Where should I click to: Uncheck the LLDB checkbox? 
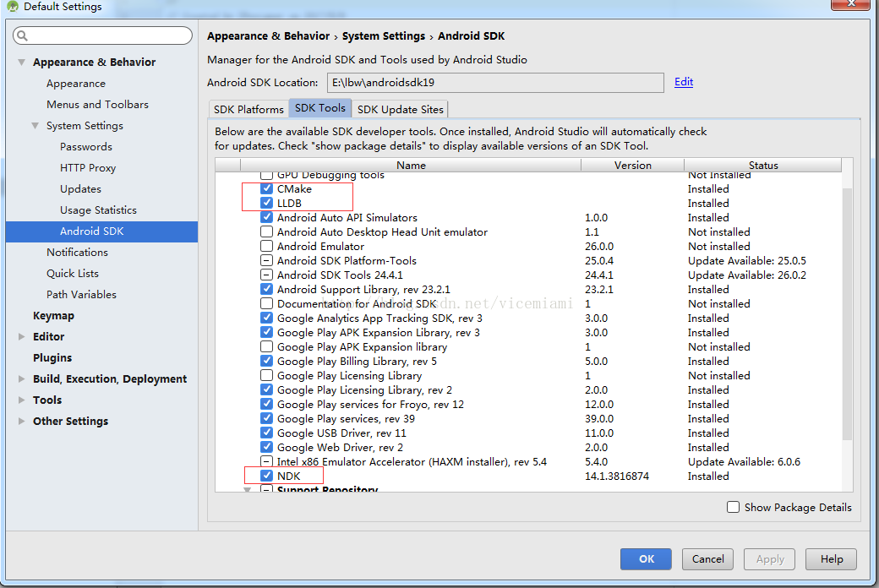[x=267, y=203]
